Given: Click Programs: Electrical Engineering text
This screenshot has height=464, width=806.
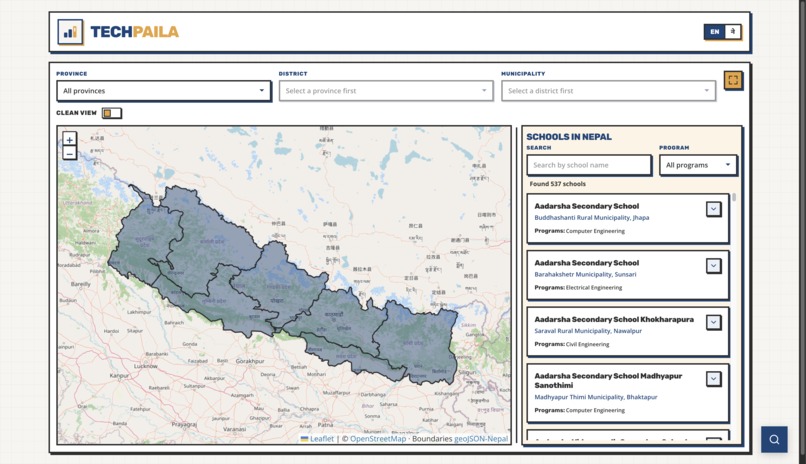Looking at the screenshot, I should 578,288.
